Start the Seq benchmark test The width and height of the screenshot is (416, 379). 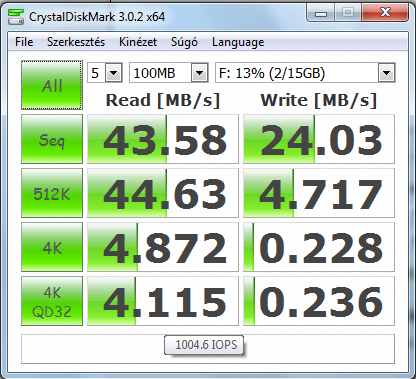52,139
